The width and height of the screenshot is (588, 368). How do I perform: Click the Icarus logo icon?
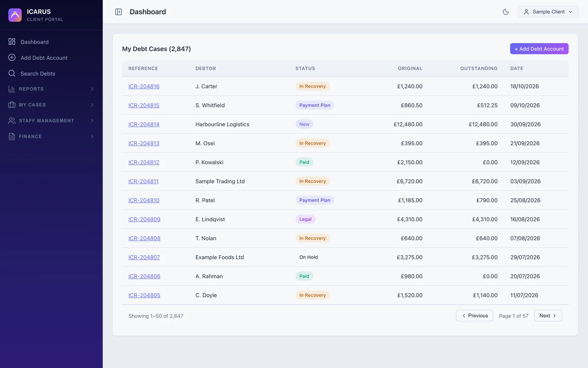(15, 15)
